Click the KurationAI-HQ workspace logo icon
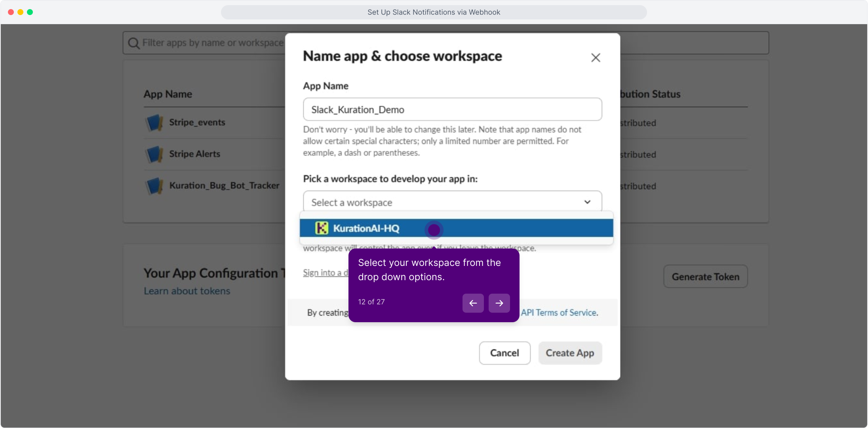This screenshot has height=428, width=868. (322, 228)
